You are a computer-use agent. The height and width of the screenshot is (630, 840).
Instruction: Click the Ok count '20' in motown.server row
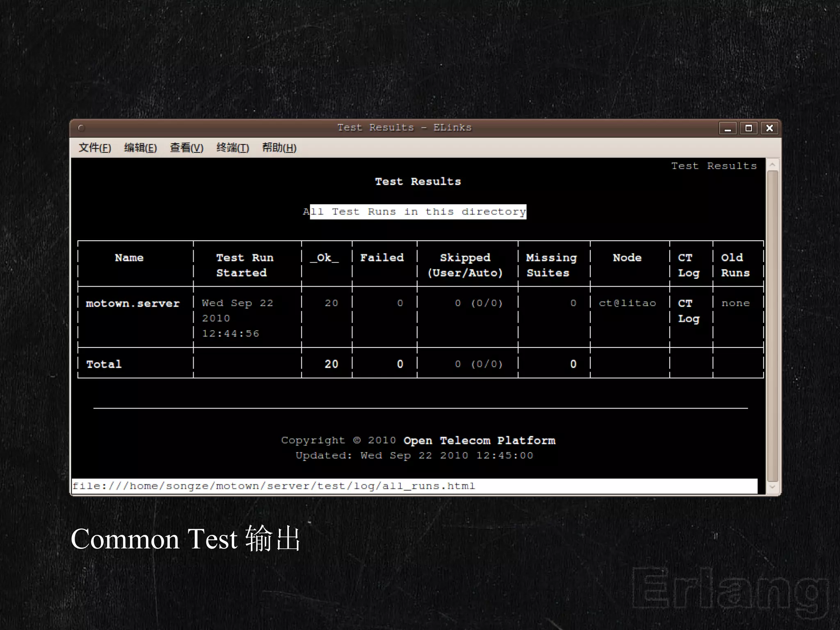[331, 303]
